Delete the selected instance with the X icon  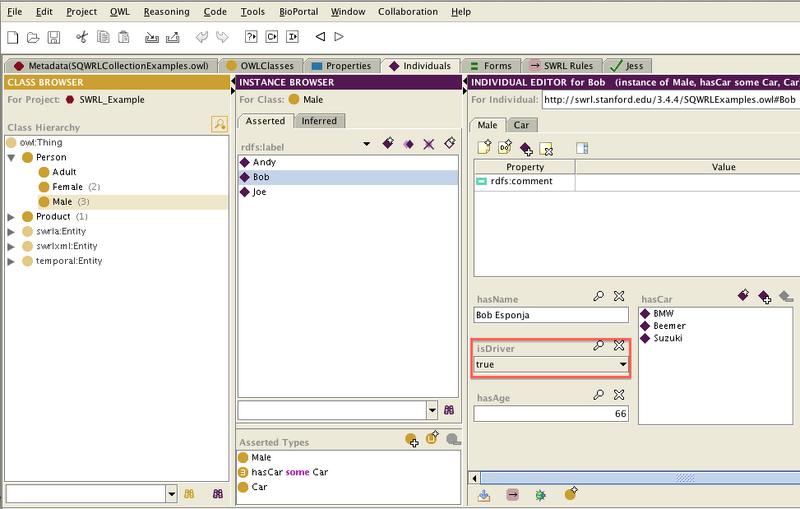pos(429,144)
